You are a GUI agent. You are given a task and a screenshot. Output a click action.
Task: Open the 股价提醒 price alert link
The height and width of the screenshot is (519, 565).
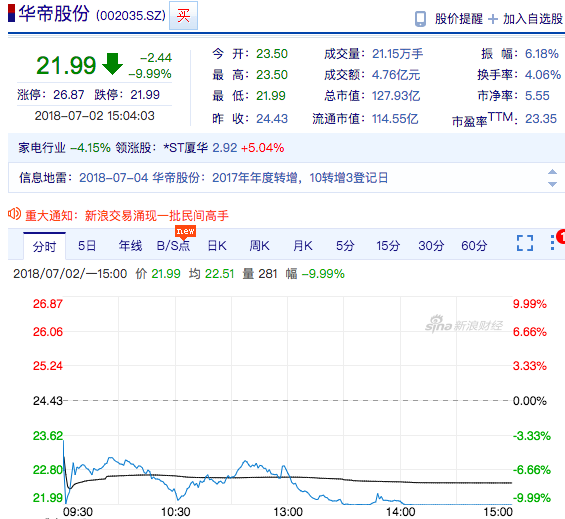tap(458, 19)
